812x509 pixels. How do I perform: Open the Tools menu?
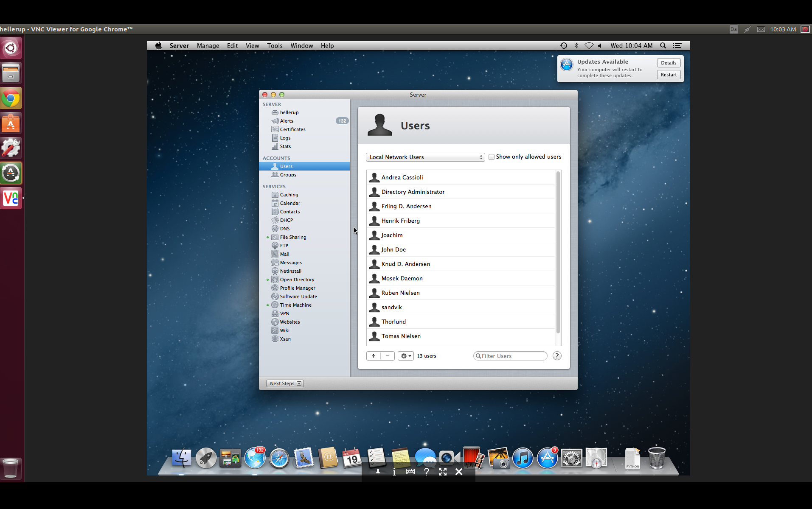coord(275,46)
